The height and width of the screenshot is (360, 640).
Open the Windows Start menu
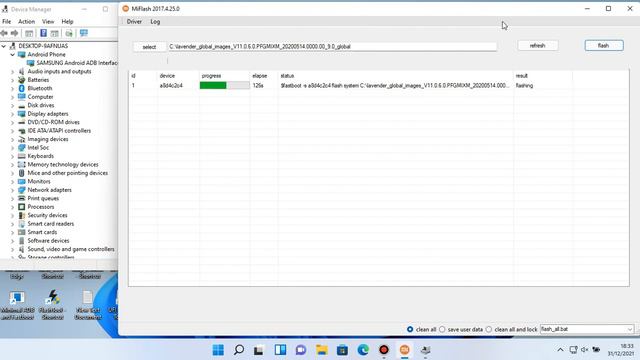click(218, 350)
